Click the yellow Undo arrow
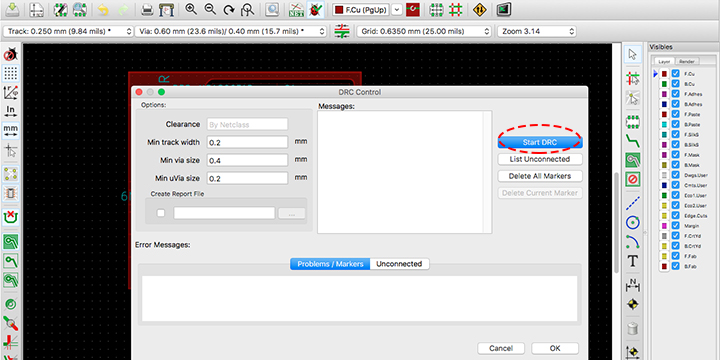720x360 pixels. pos(104,9)
